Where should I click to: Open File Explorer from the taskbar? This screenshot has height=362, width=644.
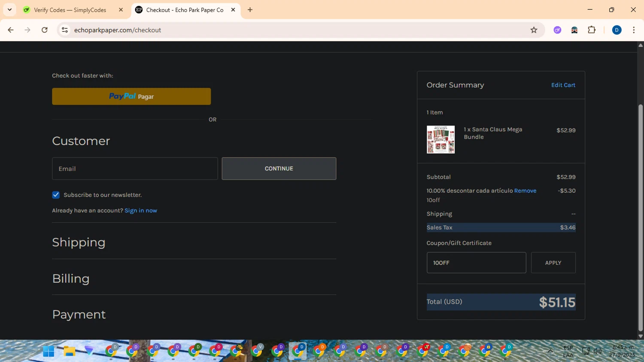(x=69, y=351)
